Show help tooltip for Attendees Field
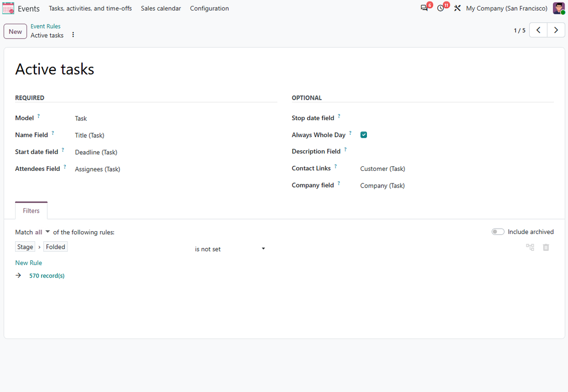 click(x=65, y=167)
